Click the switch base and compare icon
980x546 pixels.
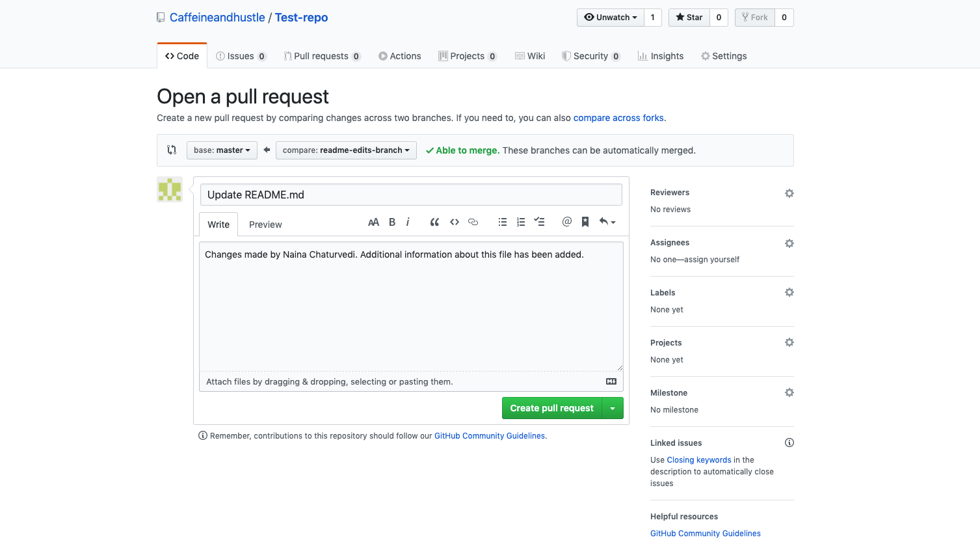click(x=172, y=150)
